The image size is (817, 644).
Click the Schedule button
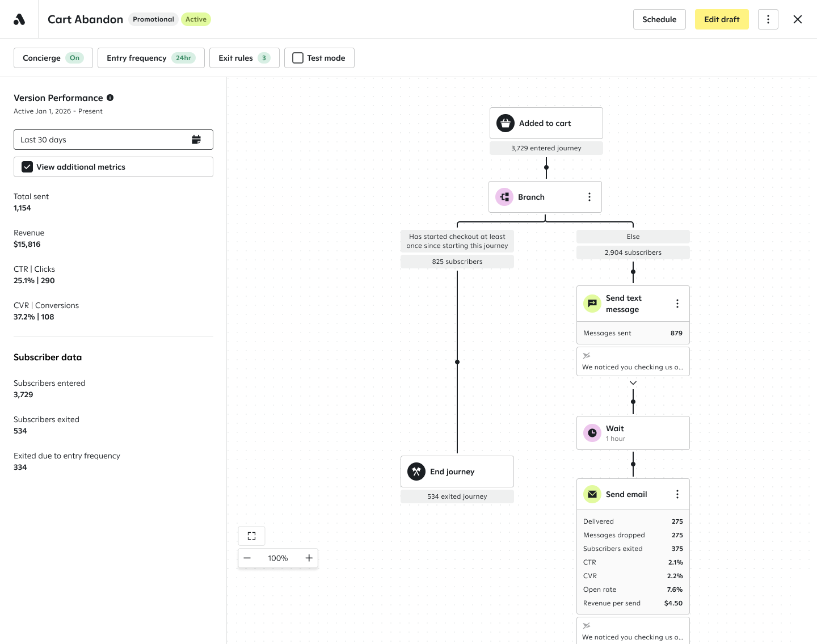click(x=659, y=19)
